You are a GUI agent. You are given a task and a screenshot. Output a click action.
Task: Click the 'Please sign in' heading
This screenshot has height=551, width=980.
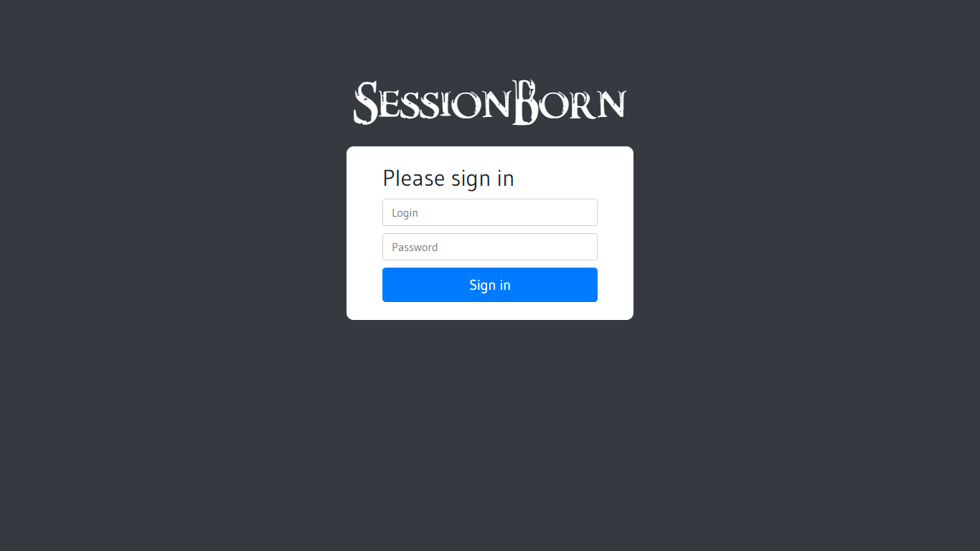point(448,178)
